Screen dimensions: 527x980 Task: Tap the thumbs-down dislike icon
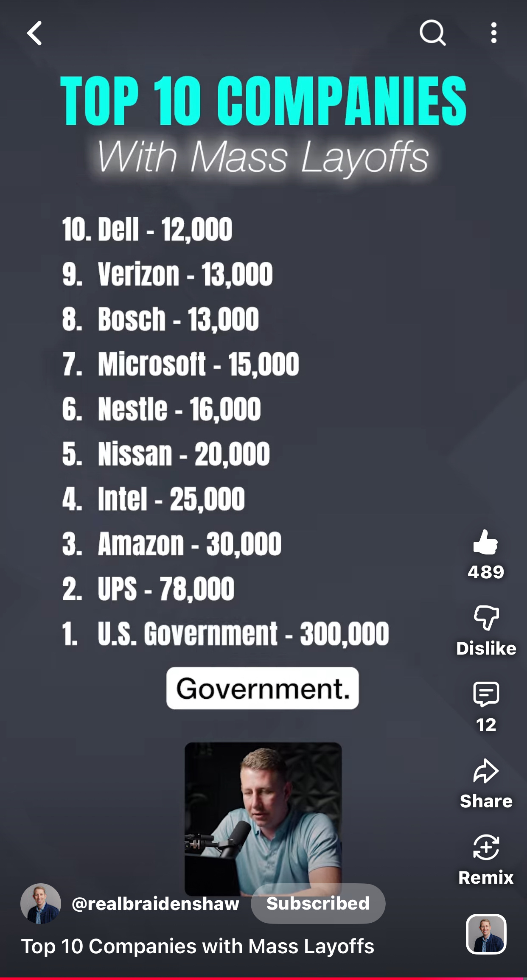coord(486,618)
